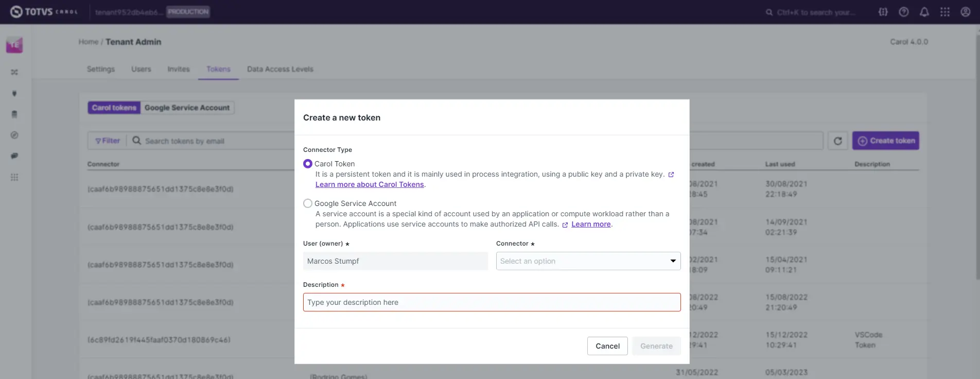Open Learn more about Carol Tokens link
Image resolution: width=980 pixels, height=379 pixels.
(370, 184)
